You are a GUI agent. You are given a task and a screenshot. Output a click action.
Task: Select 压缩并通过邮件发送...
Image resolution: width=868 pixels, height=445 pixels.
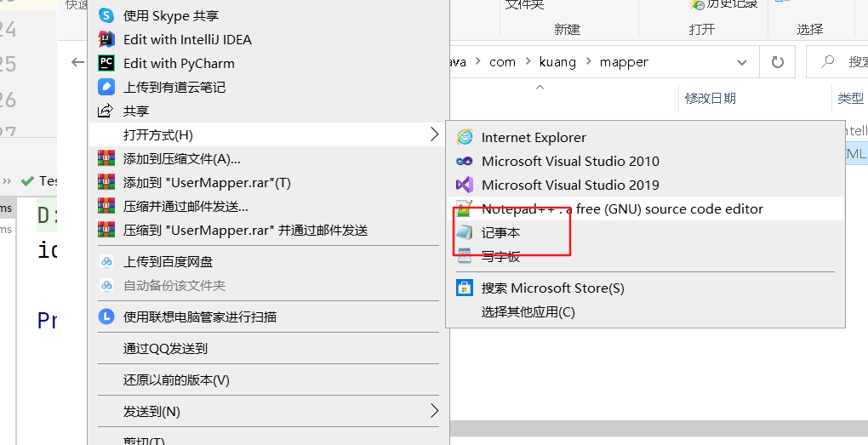point(268,206)
